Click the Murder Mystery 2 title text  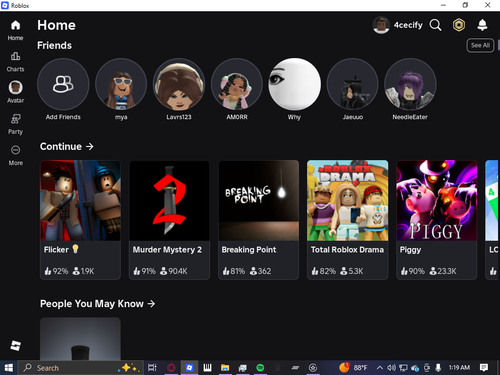167,250
